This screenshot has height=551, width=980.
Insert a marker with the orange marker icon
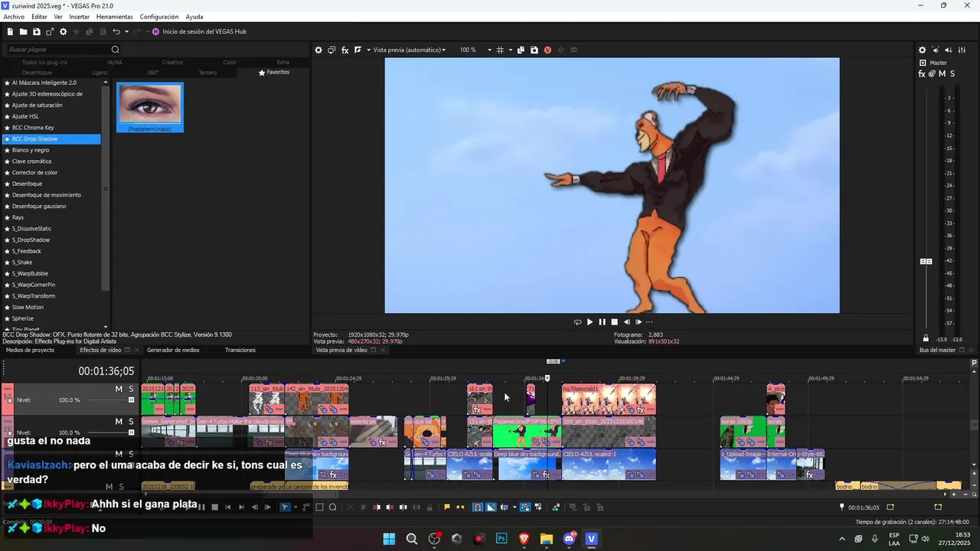coord(447,507)
